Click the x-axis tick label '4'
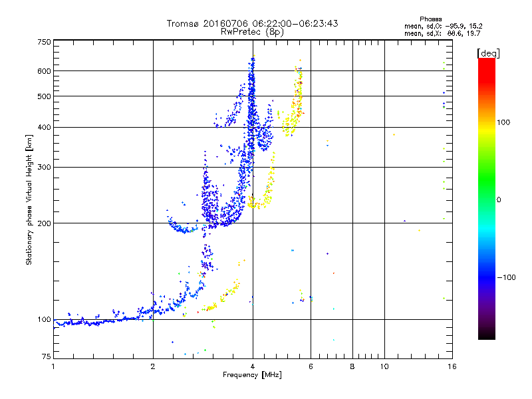The height and width of the screenshot is (399, 532). click(253, 366)
